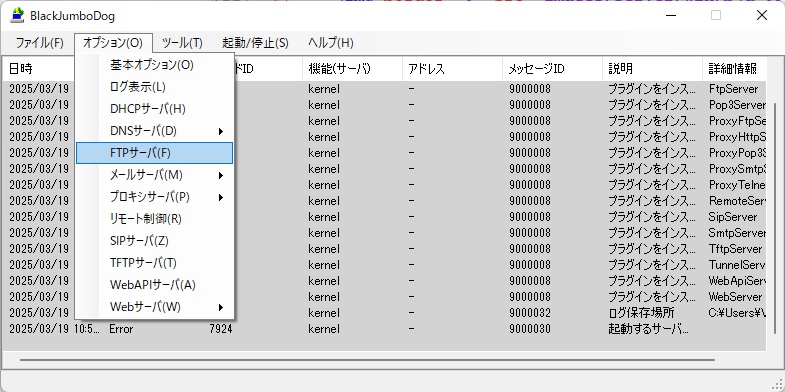Open the ヘルプ(H) menu
Image resolution: width=785 pixels, height=392 pixels.
coord(331,43)
